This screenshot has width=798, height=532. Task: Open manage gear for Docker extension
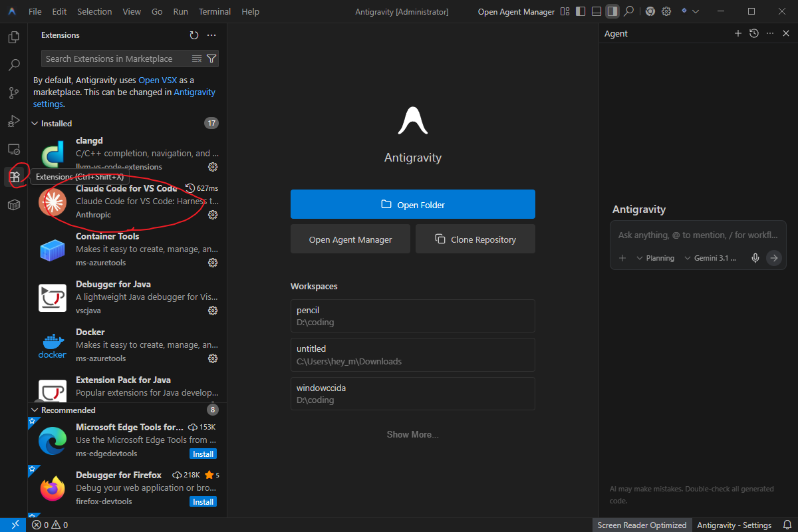(x=213, y=358)
